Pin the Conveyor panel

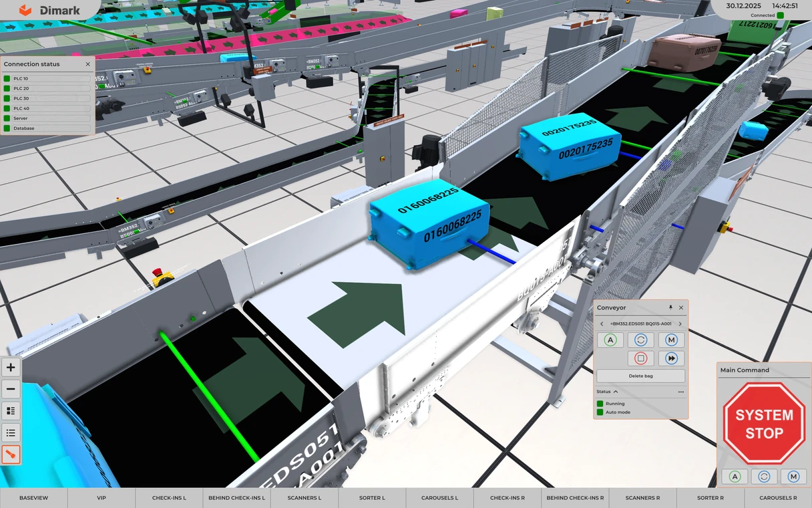pyautogui.click(x=671, y=307)
